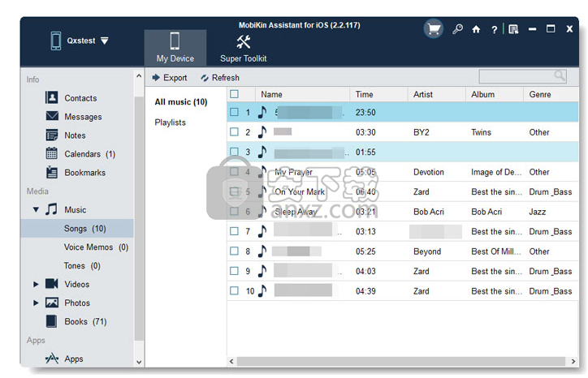Viewport: 588px width, 378px height.
Task: Open help with the question mark icon
Action: [x=495, y=29]
